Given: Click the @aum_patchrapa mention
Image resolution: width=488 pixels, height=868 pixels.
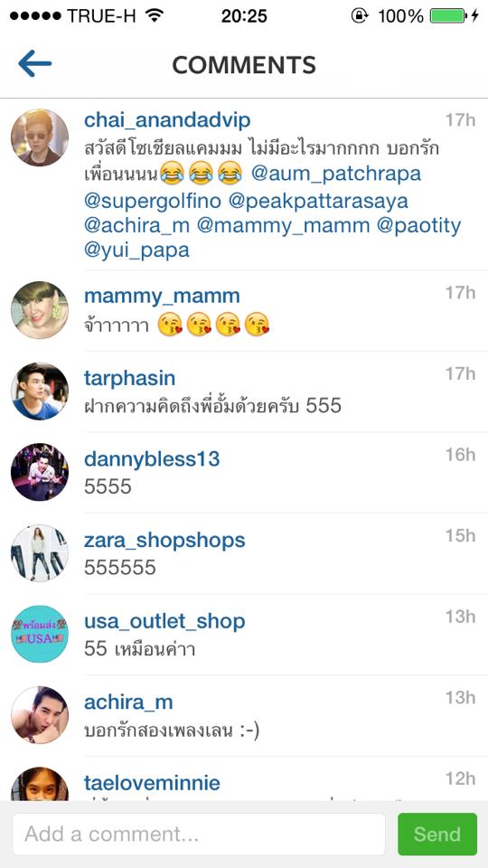Looking at the screenshot, I should [x=336, y=174].
